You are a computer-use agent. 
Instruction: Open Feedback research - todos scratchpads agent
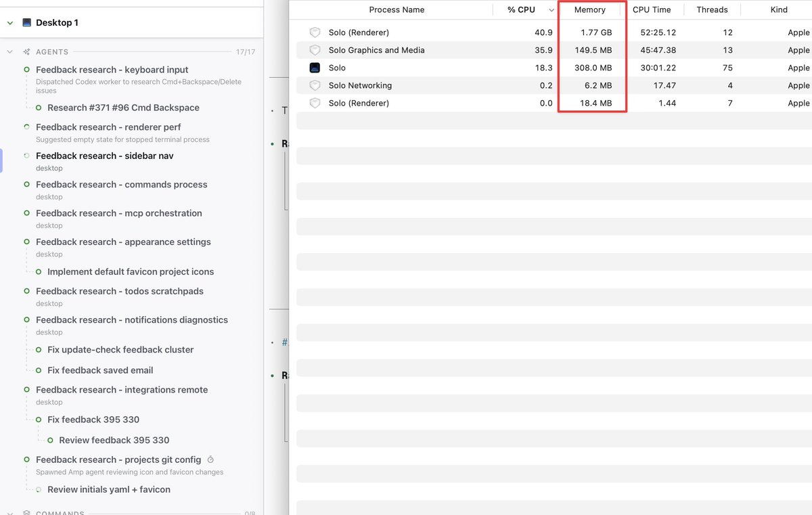(120, 291)
